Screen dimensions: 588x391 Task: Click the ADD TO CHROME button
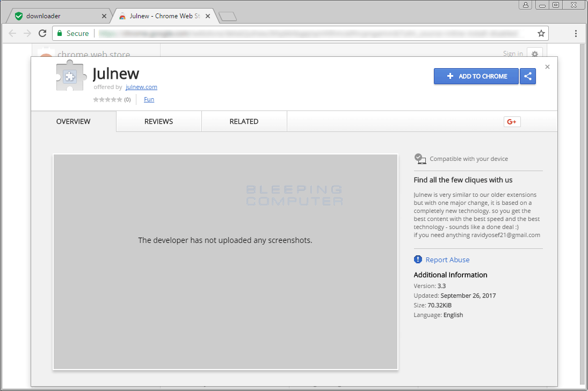coord(476,76)
